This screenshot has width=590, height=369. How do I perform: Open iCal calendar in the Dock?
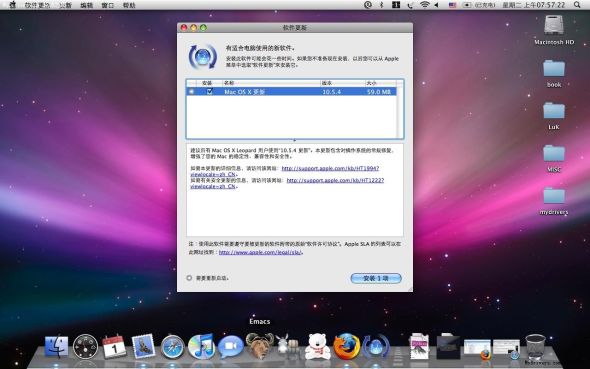click(x=114, y=346)
